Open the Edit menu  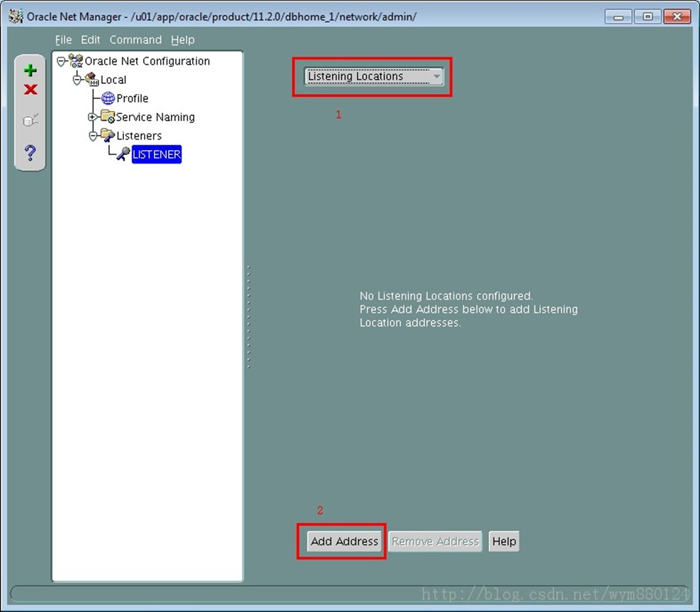click(x=90, y=40)
